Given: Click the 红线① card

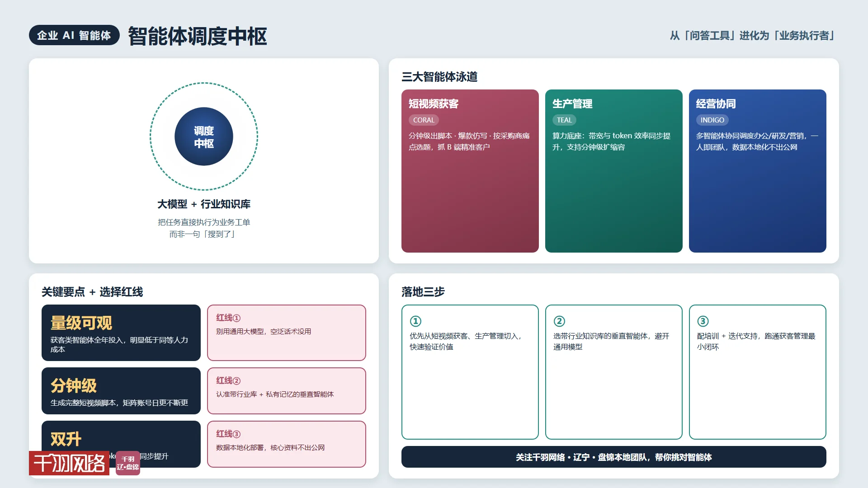Looking at the screenshot, I should 287,333.
